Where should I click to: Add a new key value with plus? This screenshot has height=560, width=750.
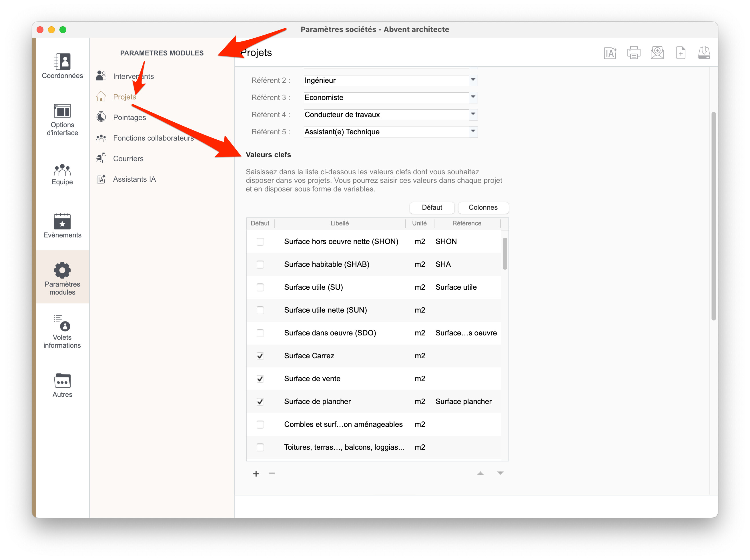point(256,474)
